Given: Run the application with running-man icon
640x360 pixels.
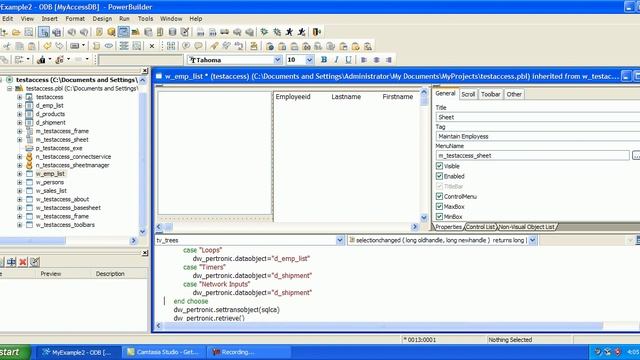Looking at the screenshot, I should (289, 32).
